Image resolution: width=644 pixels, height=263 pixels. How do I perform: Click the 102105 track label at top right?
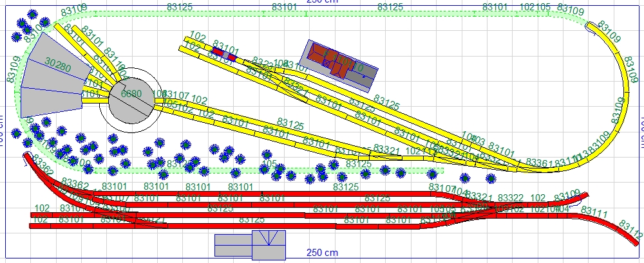535,7
